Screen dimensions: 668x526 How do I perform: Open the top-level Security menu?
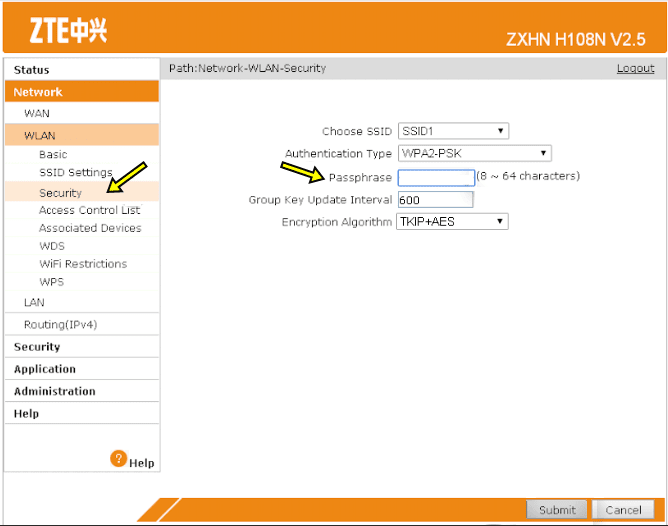click(82, 347)
